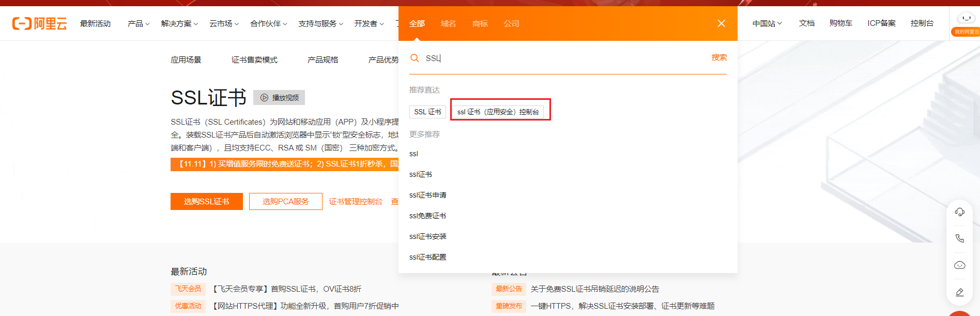
Task: Open 一键HTTPS announcement link
Action: [x=623, y=306]
